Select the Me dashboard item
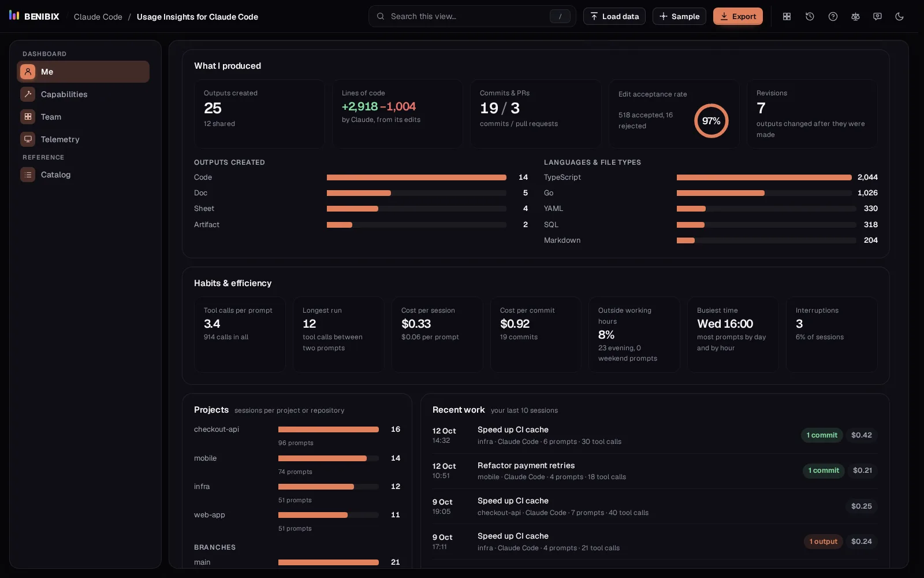 point(83,72)
